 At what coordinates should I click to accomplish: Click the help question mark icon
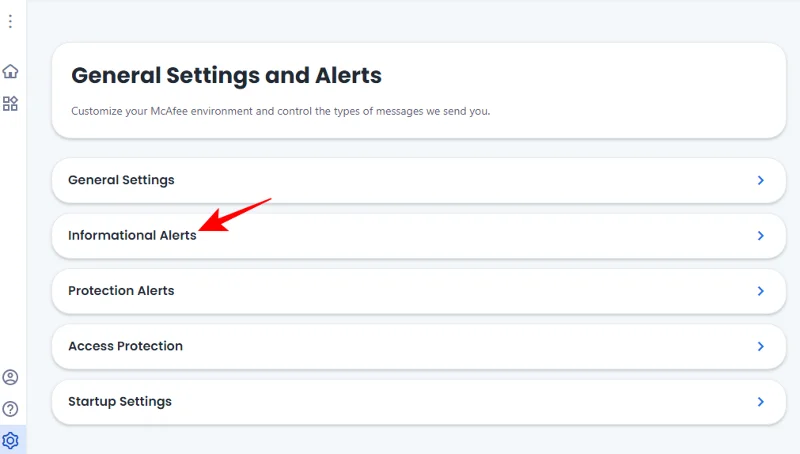[x=10, y=408]
